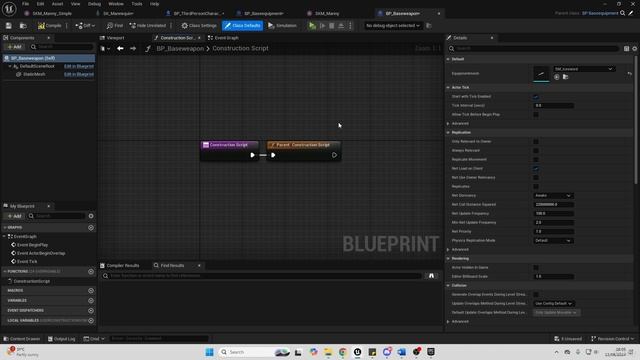This screenshot has height=360, width=640.
Task: Select Event Tick in the graph list
Action: [x=27, y=261]
